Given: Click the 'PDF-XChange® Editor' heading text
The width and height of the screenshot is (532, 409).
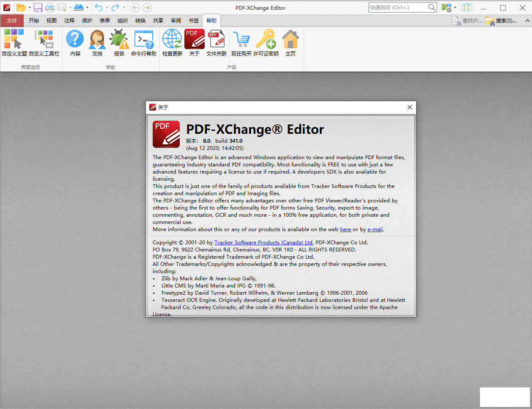Looking at the screenshot, I should [x=255, y=129].
